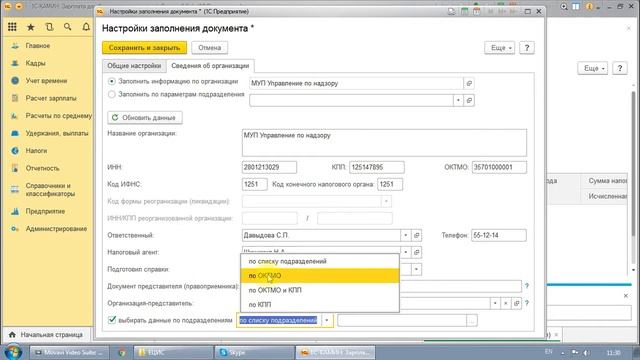Open Расчеты по среднему section
640x360 pixels.
click(x=58, y=116)
